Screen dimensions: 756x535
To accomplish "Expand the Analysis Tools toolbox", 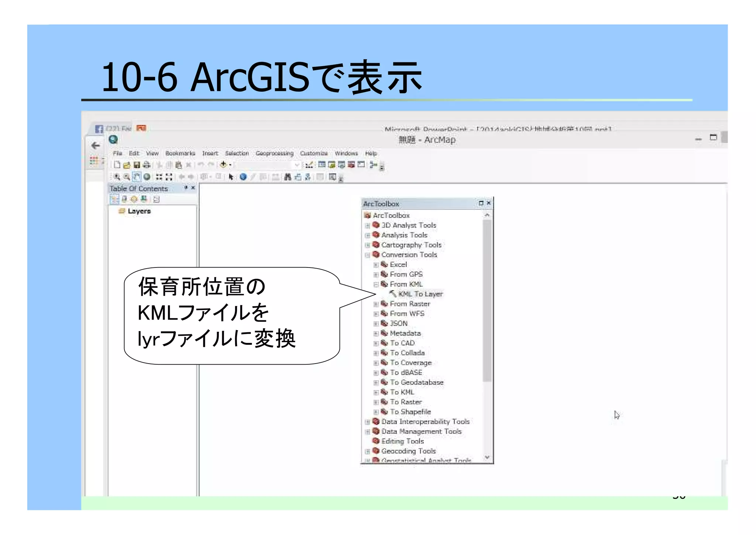I will (367, 235).
